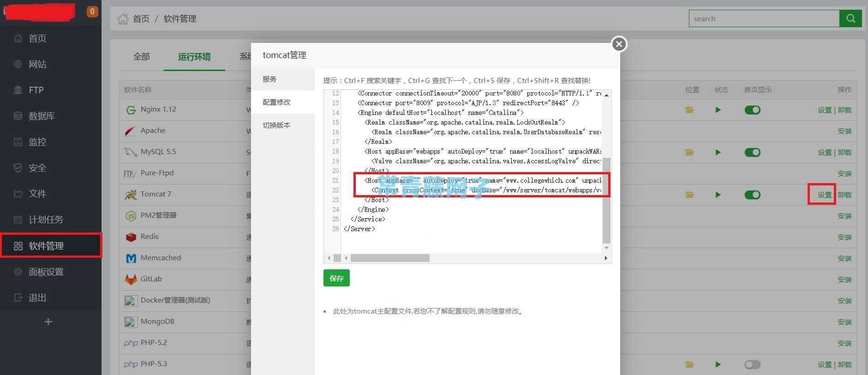Open the Nginx row folder icon

tap(689, 110)
